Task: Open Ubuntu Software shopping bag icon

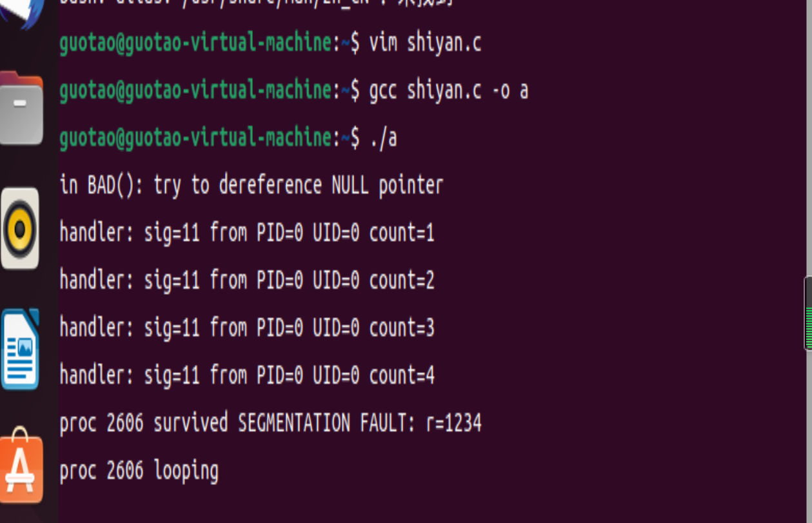Action: [21, 468]
